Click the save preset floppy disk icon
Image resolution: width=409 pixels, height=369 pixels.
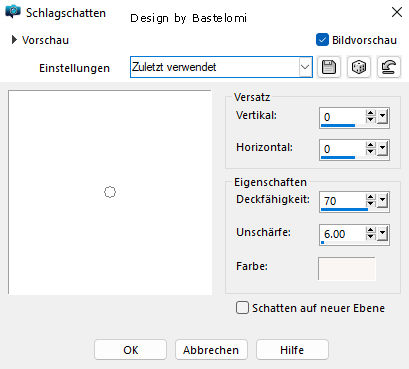pyautogui.click(x=329, y=67)
